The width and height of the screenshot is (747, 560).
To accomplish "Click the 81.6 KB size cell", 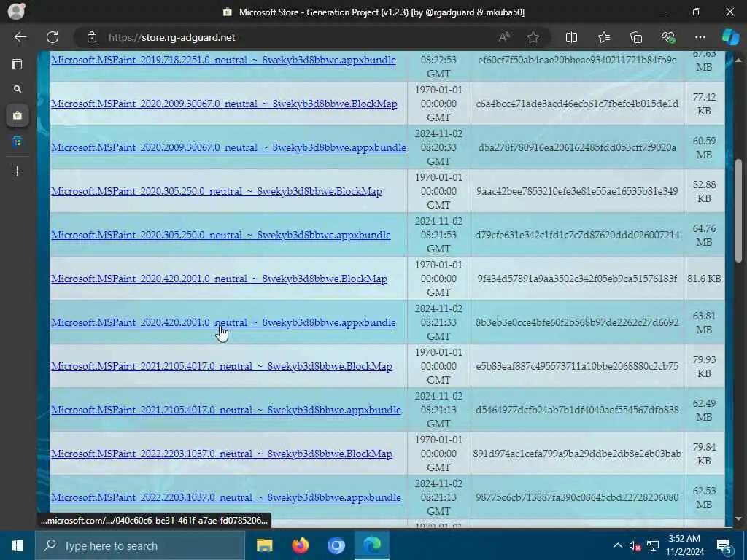I will coord(704,279).
